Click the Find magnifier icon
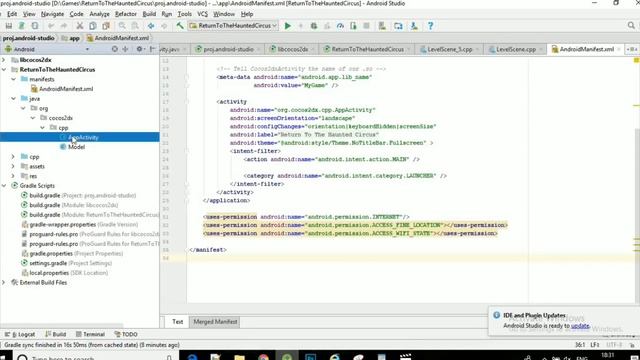 point(122,26)
